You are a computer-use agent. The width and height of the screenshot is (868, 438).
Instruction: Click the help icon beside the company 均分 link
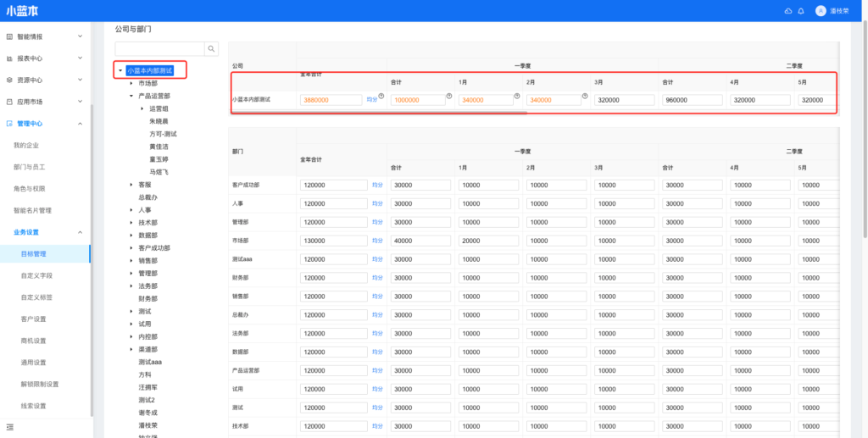click(381, 97)
